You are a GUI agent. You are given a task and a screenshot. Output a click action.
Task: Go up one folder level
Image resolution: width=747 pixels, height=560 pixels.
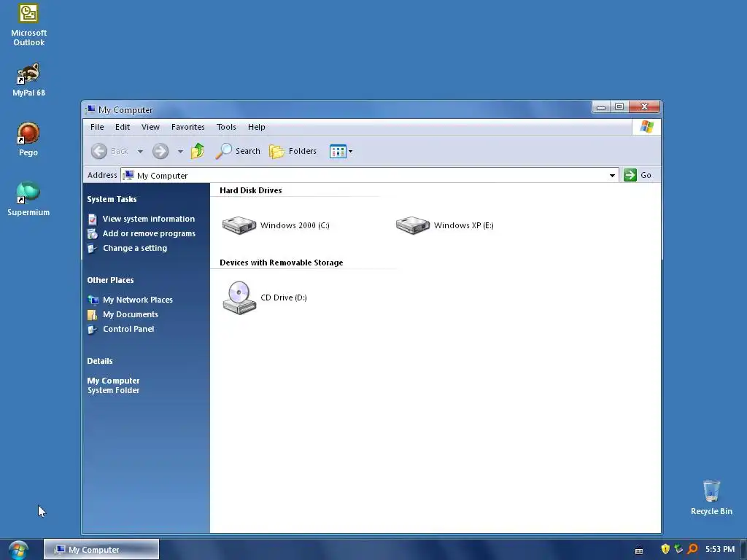pyautogui.click(x=198, y=151)
